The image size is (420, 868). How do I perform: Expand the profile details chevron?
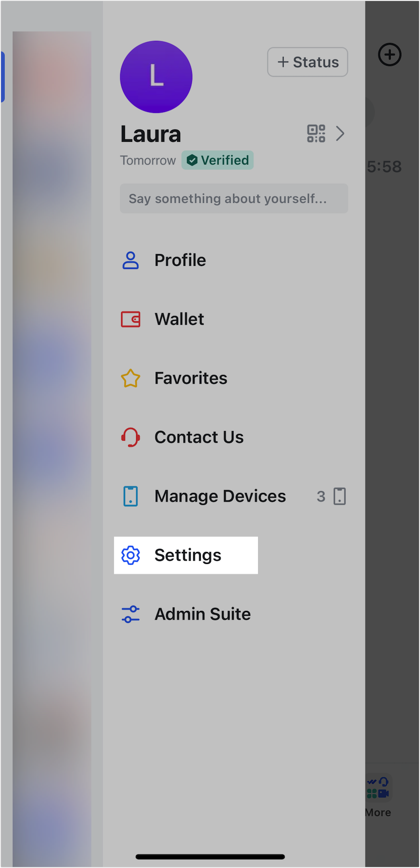coord(340,133)
